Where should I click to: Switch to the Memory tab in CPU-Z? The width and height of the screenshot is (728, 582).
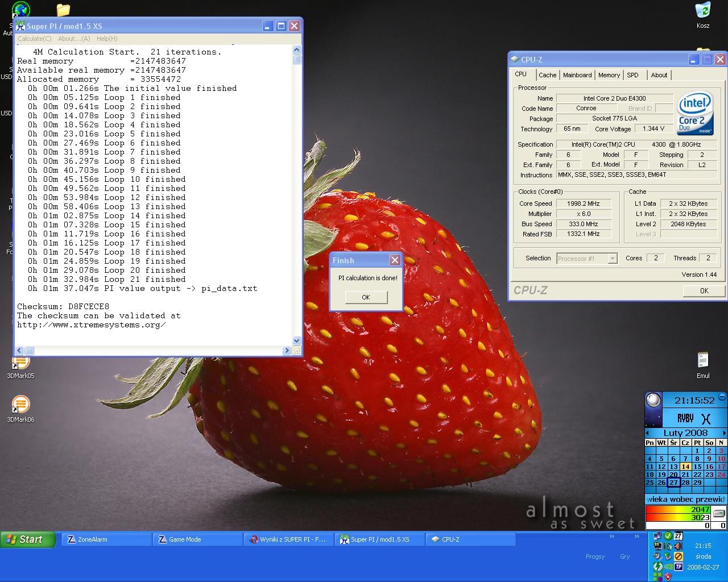(x=609, y=75)
